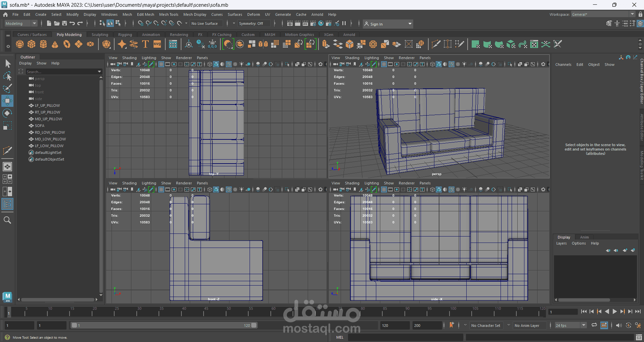Click Options in the Layer Editor
This screenshot has width=644, height=342.
click(579, 243)
